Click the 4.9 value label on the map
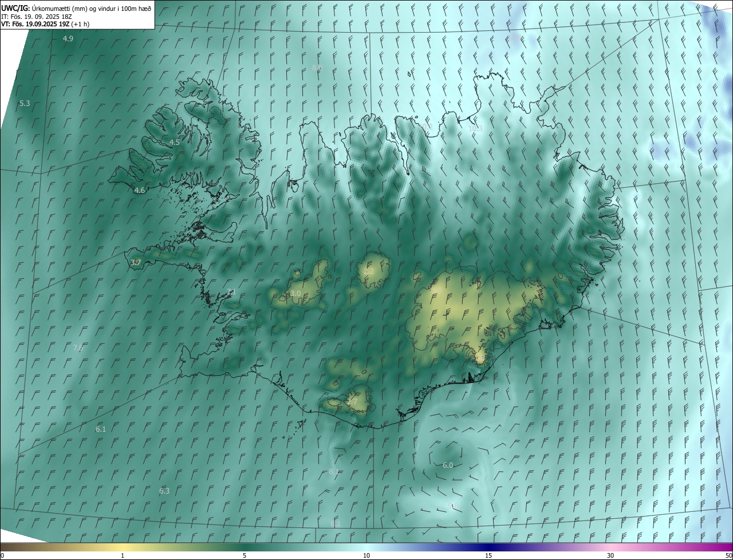This screenshot has width=733, height=560. pos(68,38)
